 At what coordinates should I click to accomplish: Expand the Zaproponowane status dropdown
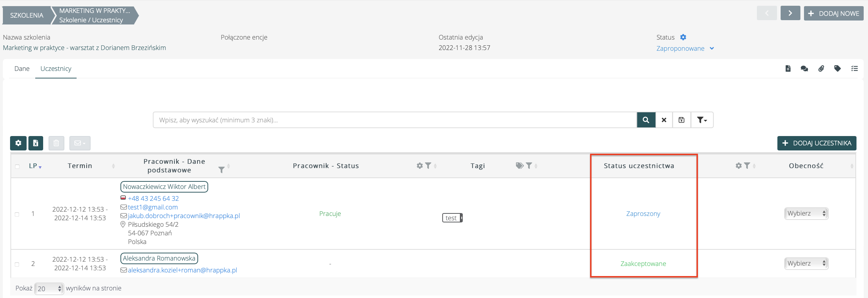pos(685,48)
